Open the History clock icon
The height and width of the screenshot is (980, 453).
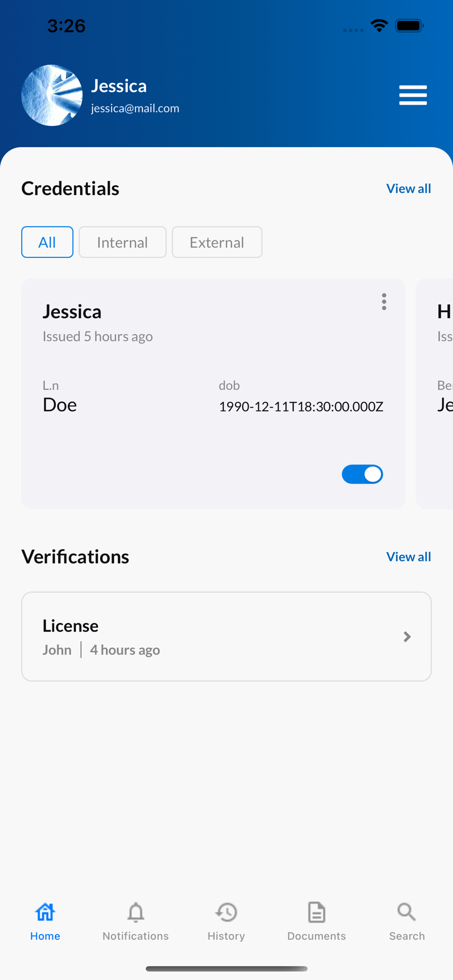[226, 912]
